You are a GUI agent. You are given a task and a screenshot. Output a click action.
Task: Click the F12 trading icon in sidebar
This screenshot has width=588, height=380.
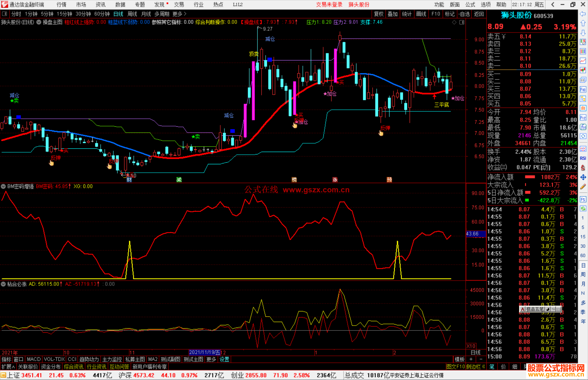pyautogui.click(x=583, y=118)
